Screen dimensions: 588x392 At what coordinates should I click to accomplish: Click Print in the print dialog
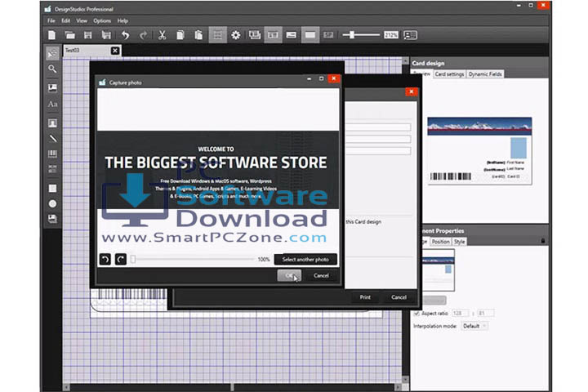[x=365, y=297]
